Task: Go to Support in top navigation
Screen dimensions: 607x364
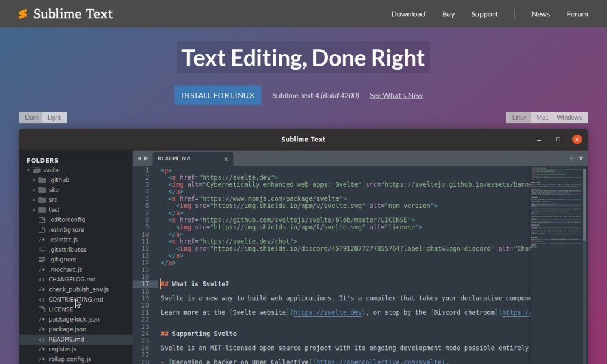Action: (484, 14)
